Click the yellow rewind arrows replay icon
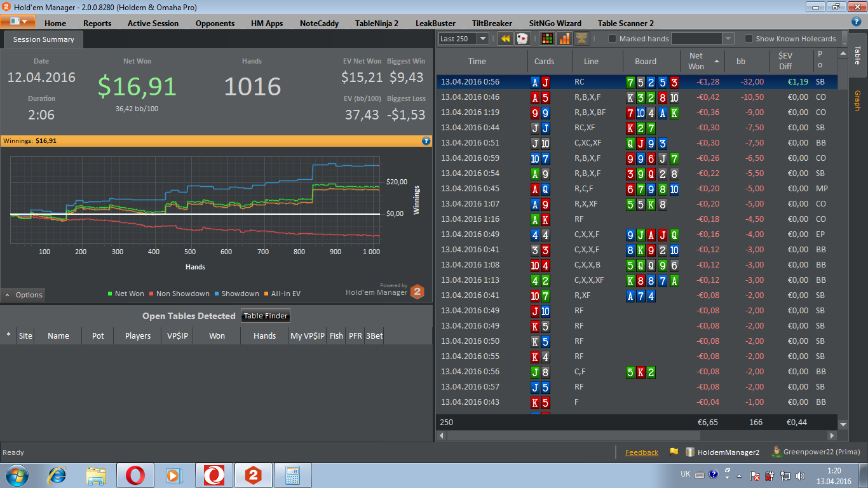The height and width of the screenshot is (488, 868). click(x=505, y=39)
